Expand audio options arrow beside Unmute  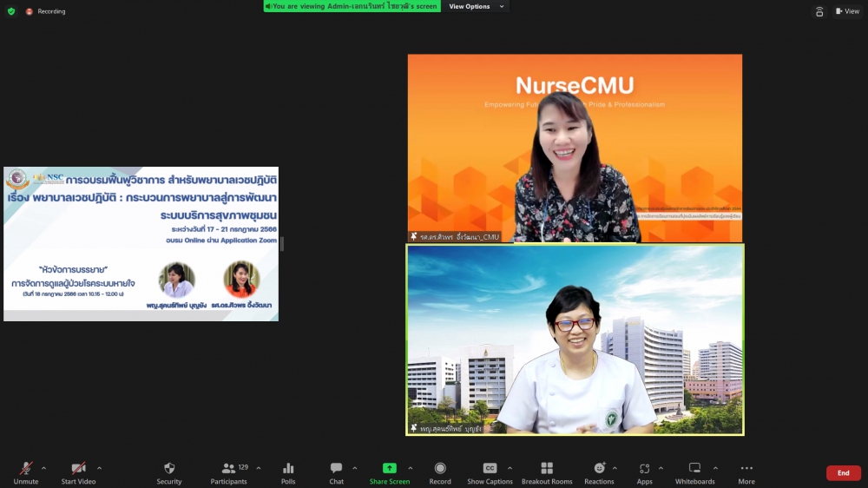click(x=47, y=468)
